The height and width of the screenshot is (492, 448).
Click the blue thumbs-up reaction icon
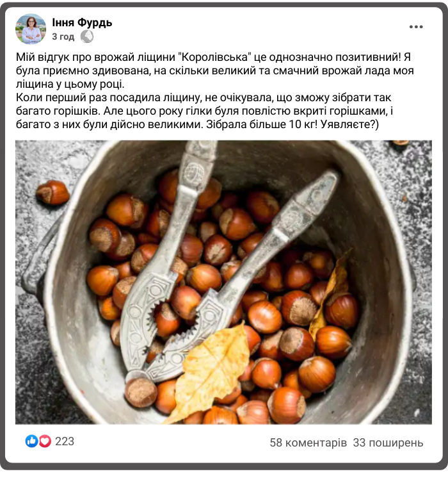coord(31,441)
